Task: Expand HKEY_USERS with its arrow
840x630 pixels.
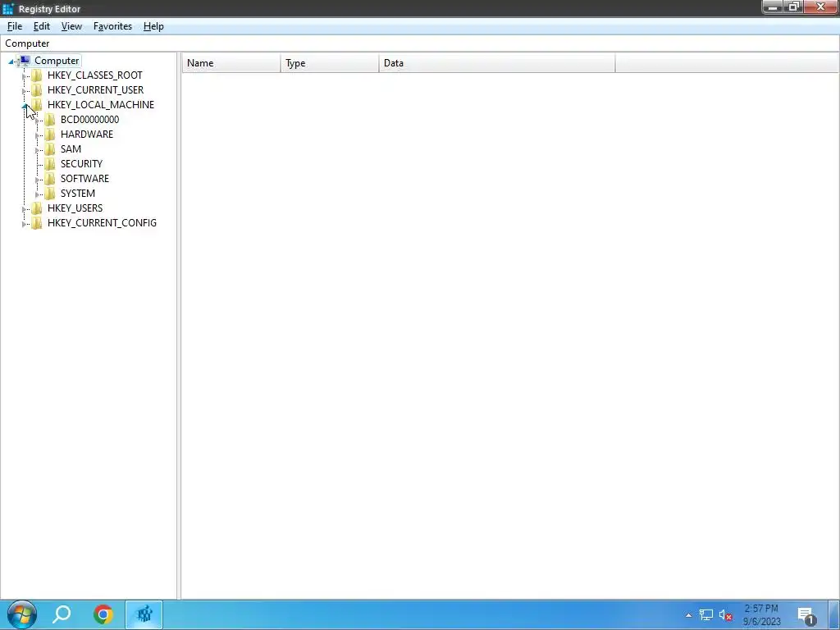Action: tap(24, 208)
